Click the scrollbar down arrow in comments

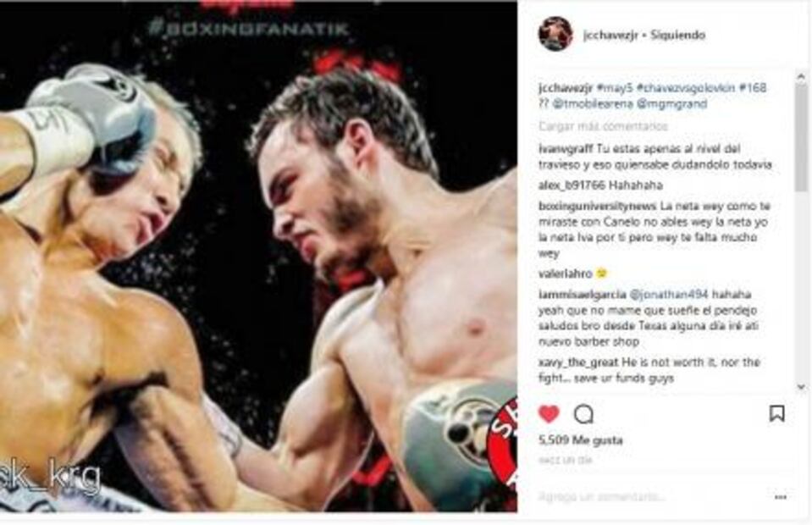pos(801,387)
